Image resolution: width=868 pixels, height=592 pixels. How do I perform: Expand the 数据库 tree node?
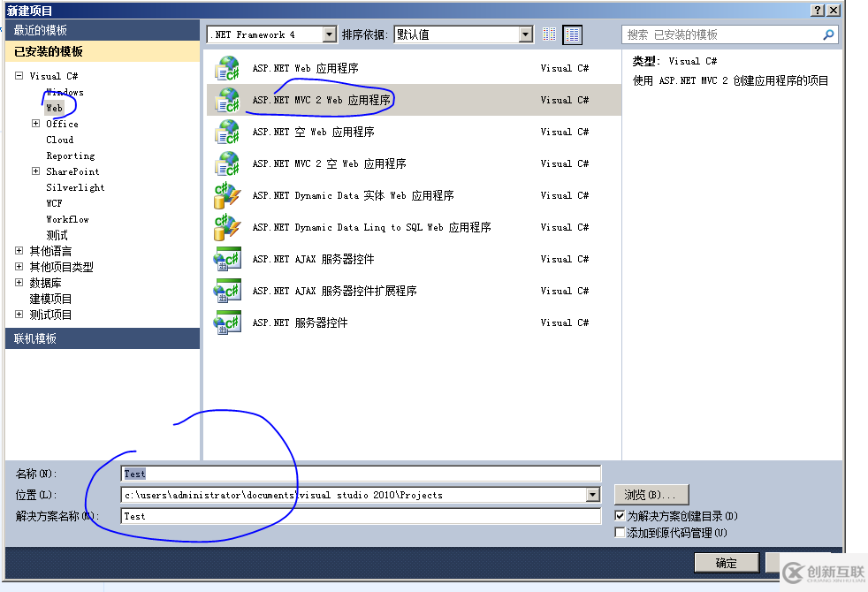pyautogui.click(x=19, y=283)
